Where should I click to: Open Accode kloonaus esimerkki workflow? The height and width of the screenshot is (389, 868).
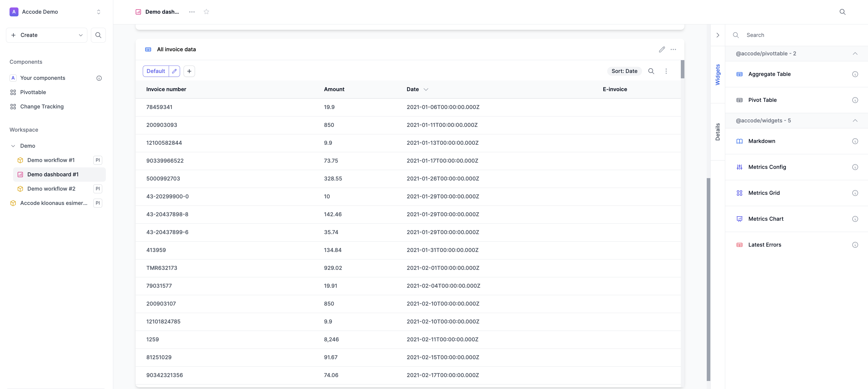[x=54, y=203]
